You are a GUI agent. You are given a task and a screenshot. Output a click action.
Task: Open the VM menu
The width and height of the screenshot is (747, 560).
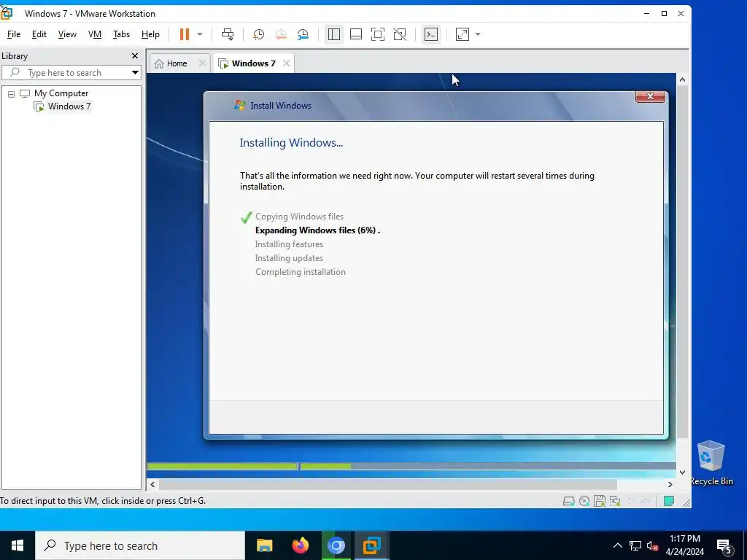tap(95, 34)
